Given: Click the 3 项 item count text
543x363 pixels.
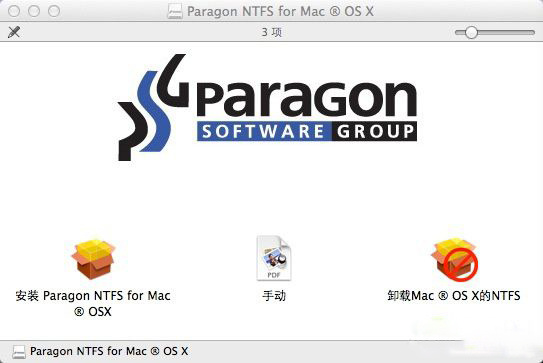Looking at the screenshot, I should tap(272, 32).
